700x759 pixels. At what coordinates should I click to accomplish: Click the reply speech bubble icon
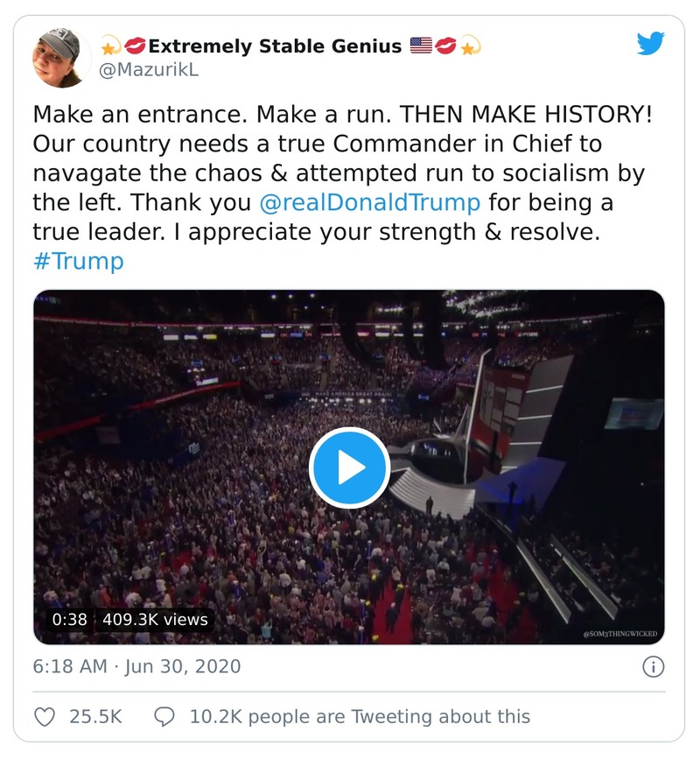164,715
